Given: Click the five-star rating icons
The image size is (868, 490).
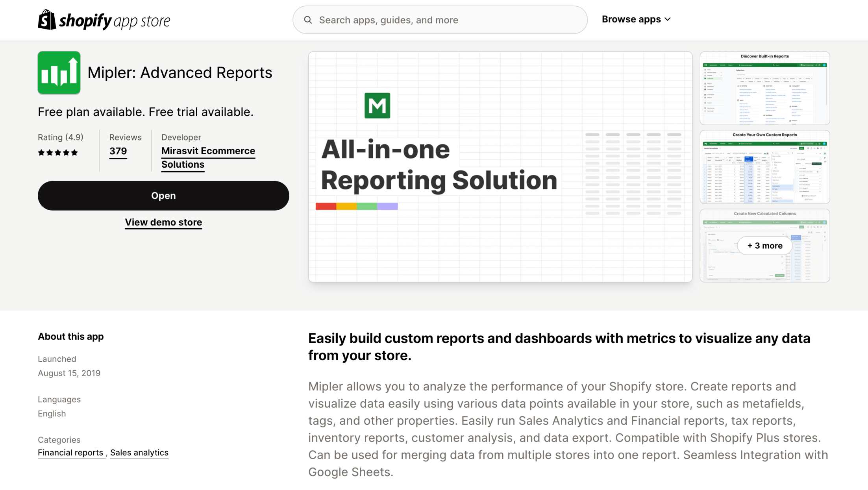Looking at the screenshot, I should (58, 153).
